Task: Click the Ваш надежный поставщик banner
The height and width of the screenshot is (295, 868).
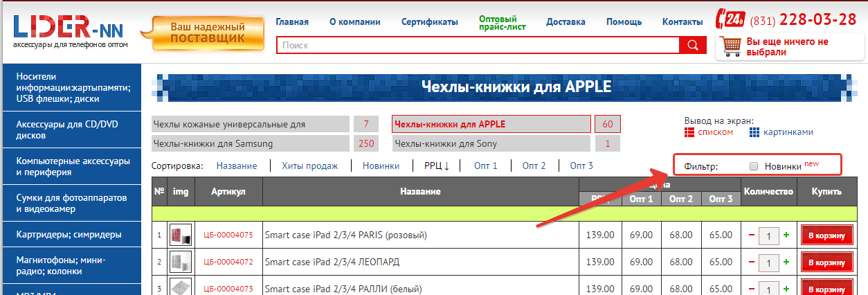Action: point(202,33)
